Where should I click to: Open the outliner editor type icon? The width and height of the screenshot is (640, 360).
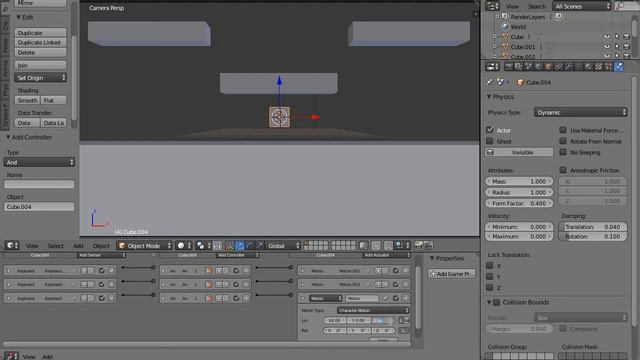(x=492, y=6)
